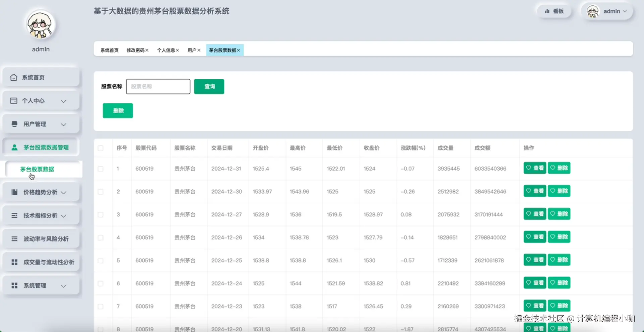Delete the row dated 2024-12-30
This screenshot has height=332, width=644.
point(559,191)
